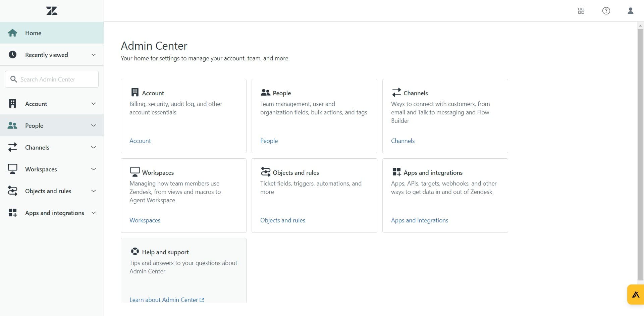Viewport: 644px width, 316px height.
Task: Select Channels in the sidebar menu
Action: point(37,147)
